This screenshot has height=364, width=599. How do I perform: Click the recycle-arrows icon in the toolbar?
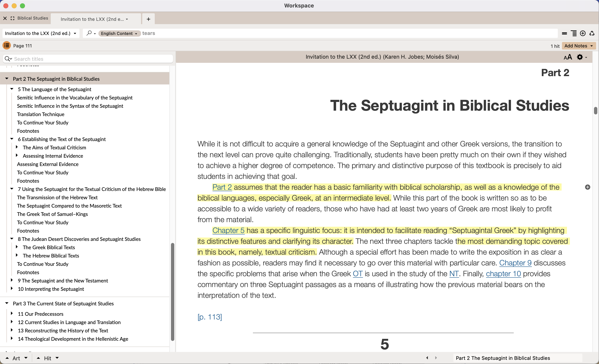pos(592,33)
